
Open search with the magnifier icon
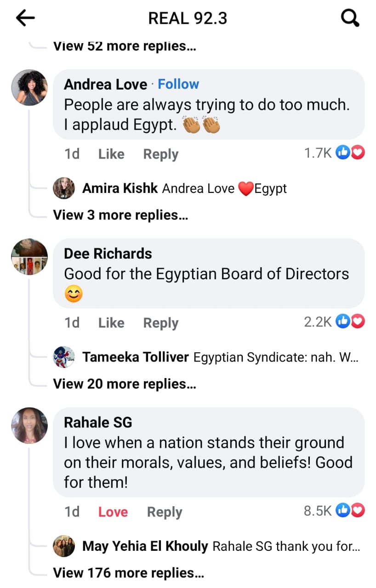pyautogui.click(x=350, y=18)
